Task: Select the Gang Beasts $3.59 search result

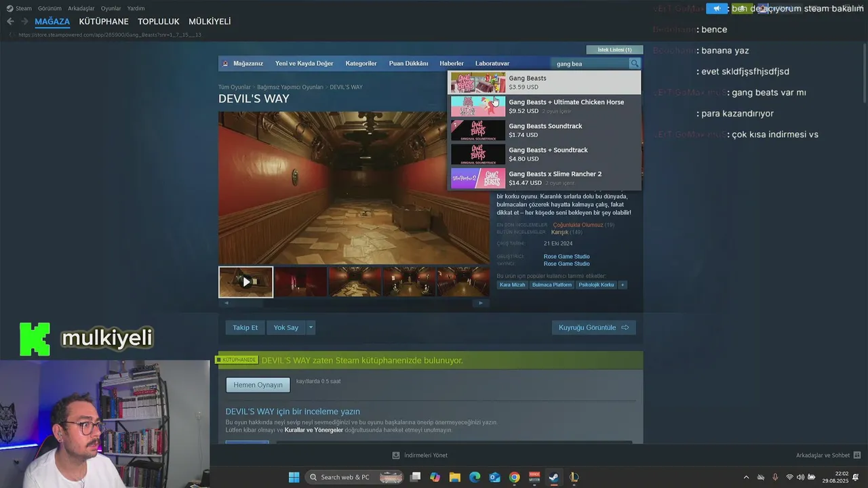Action: click(545, 83)
